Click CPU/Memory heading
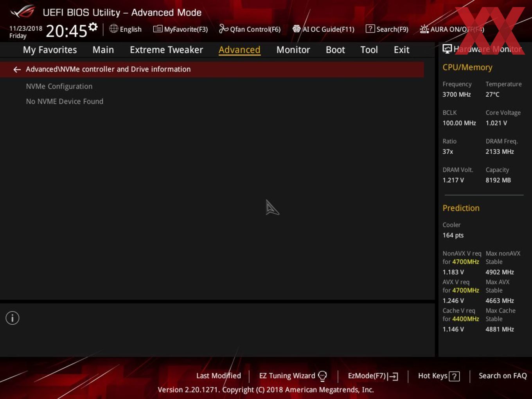Image resolution: width=532 pixels, height=399 pixels. point(467,67)
